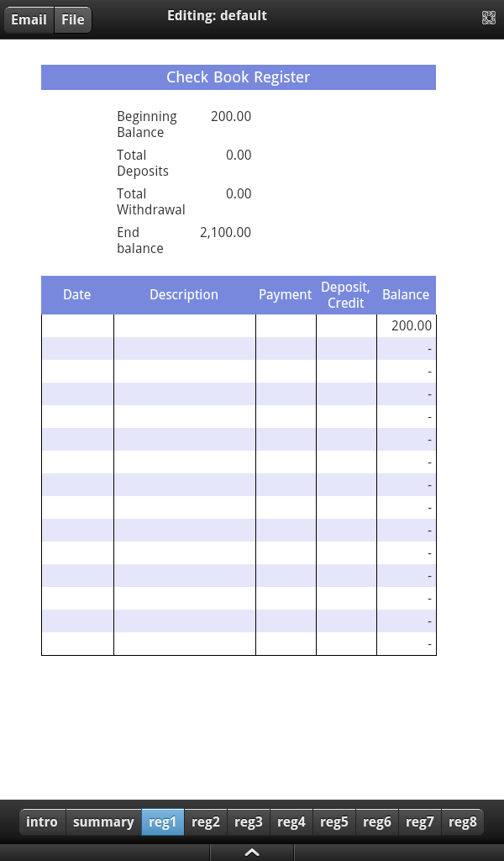
Task: Click the End balance 2,100.00 value
Action: click(226, 233)
